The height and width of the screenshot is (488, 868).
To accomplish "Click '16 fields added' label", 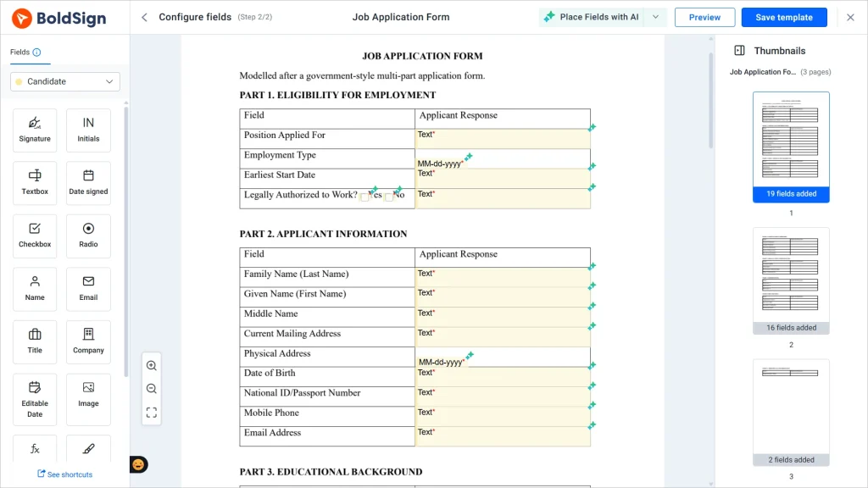I will point(791,328).
